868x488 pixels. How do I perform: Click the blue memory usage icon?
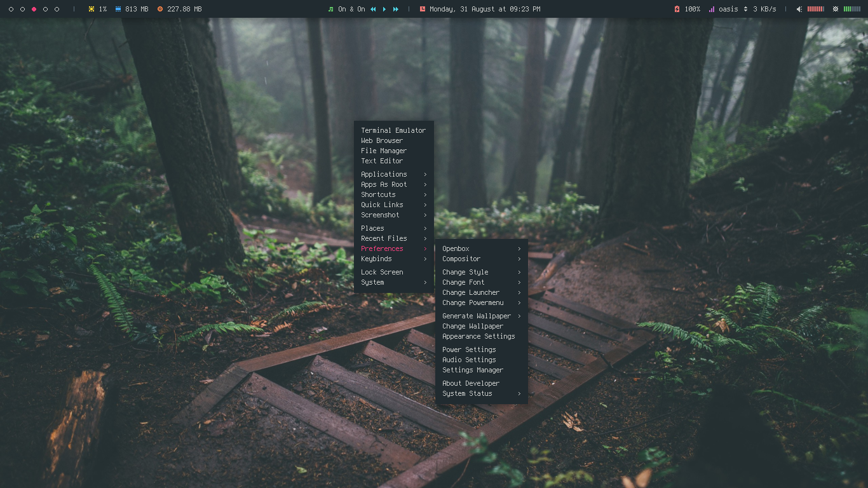[x=118, y=9]
